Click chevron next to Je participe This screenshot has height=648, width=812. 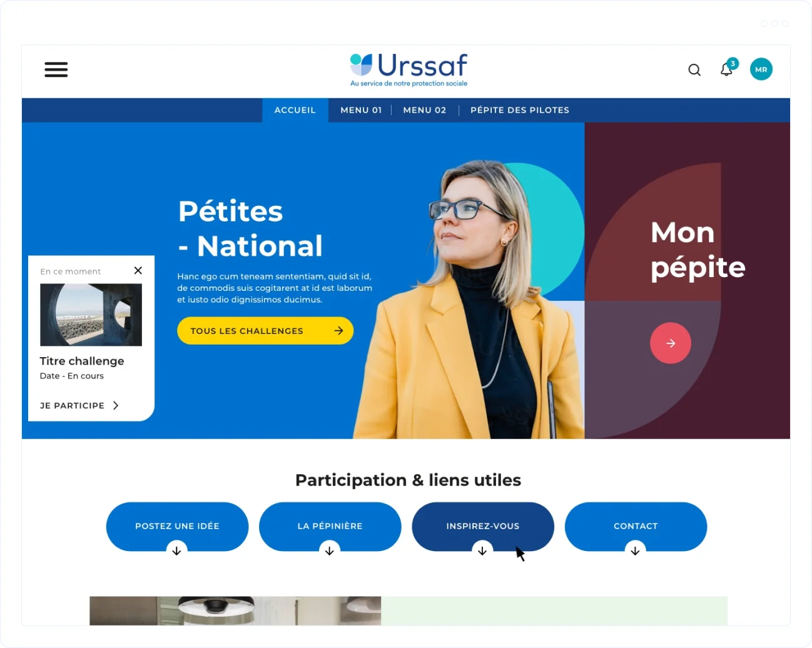(x=116, y=405)
